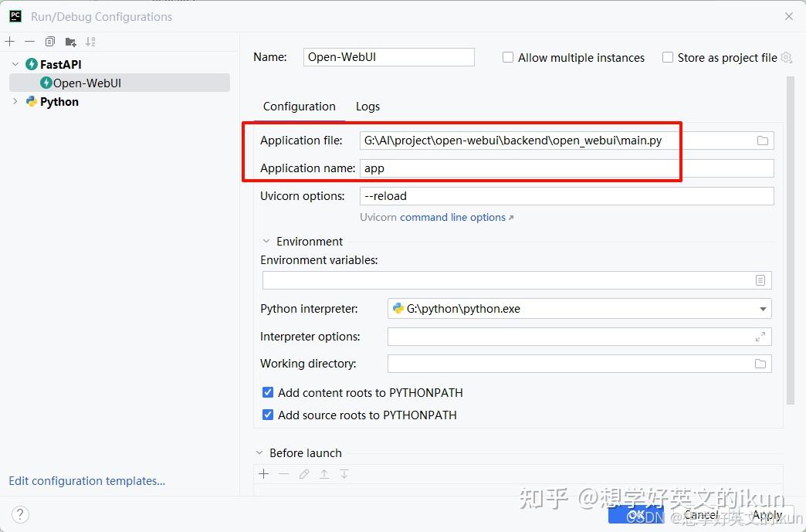Open environment variables editor icon
Screen dimensions: 806x532
[x=760, y=280]
